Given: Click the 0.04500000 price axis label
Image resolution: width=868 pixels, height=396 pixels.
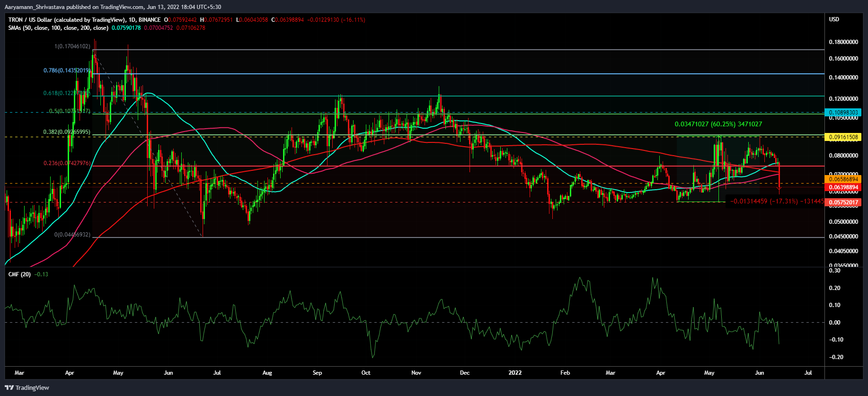Looking at the screenshot, I should [843, 237].
